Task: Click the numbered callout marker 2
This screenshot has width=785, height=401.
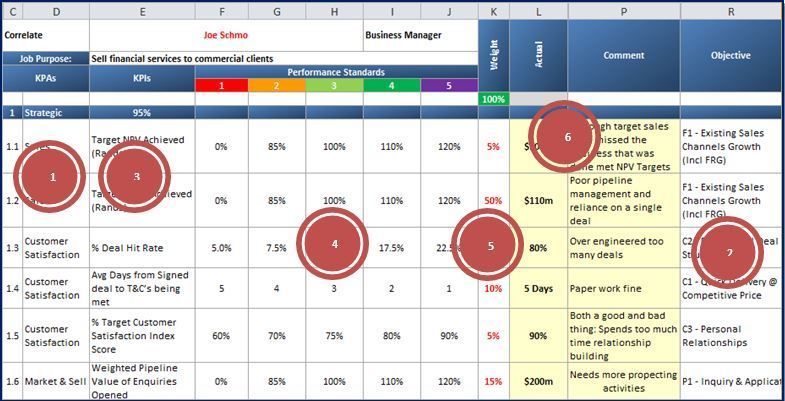Action: [727, 252]
